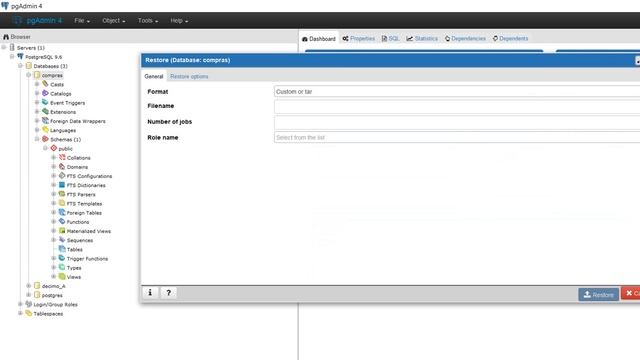Open the SQL tab
Viewport: 640px width, 360px height.
[x=391, y=38]
